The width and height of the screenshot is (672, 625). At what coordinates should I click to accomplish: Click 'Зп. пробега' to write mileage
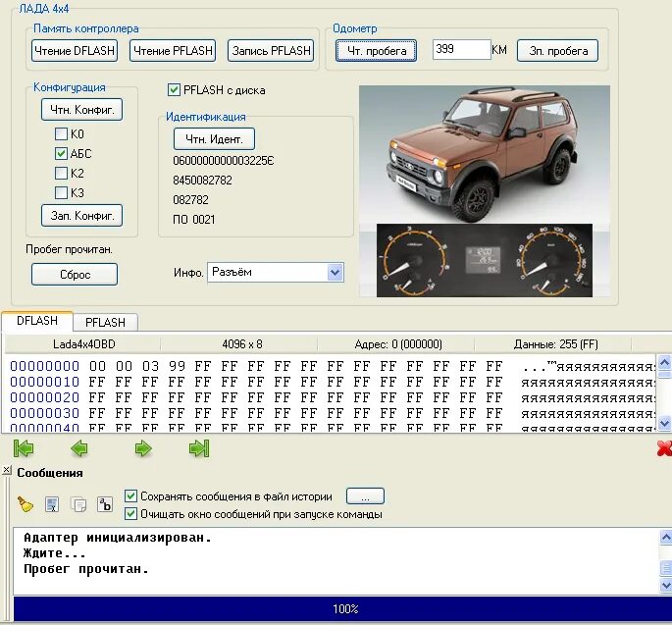(557, 51)
